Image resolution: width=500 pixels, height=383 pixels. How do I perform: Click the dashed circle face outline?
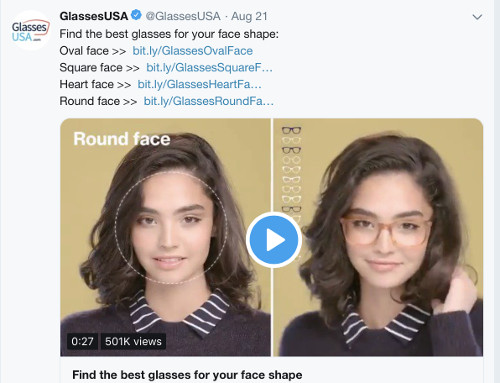[171, 227]
